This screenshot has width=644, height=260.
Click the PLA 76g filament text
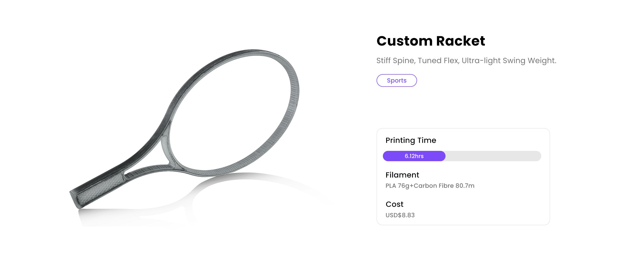click(397, 186)
